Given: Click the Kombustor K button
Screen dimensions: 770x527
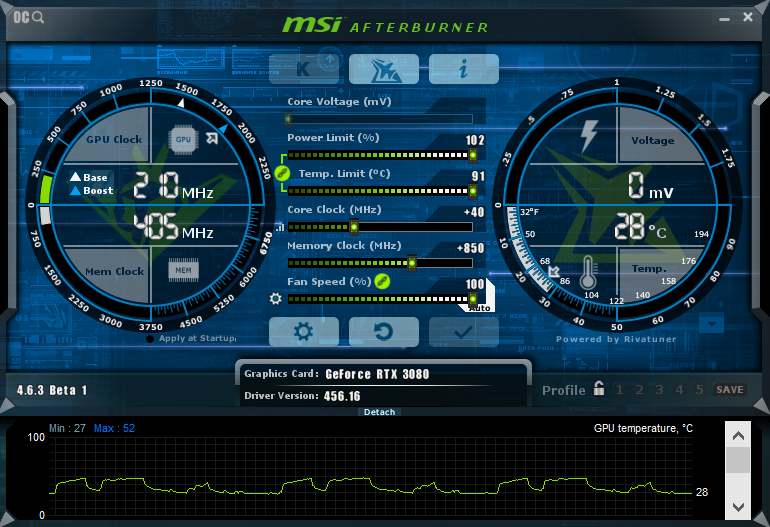Looking at the screenshot, I should click(304, 69).
